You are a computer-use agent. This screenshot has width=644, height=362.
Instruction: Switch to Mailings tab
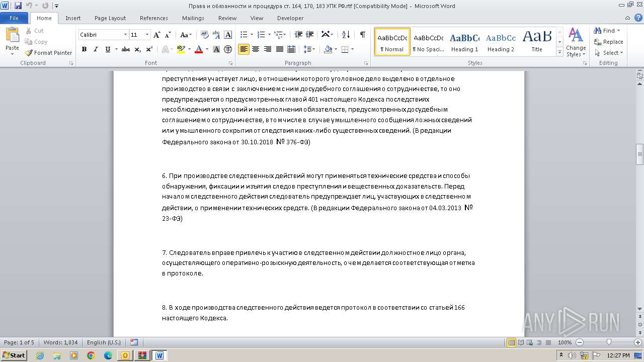pos(193,18)
